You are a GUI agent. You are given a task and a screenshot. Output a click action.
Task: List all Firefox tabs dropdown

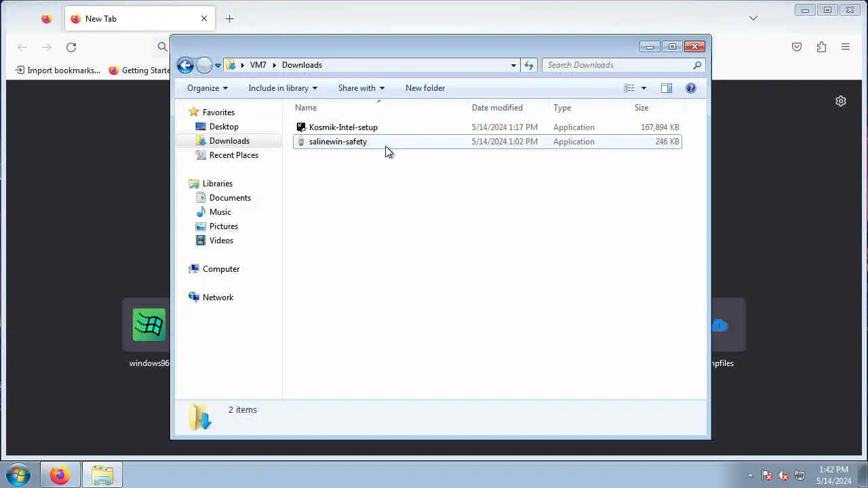tap(753, 18)
